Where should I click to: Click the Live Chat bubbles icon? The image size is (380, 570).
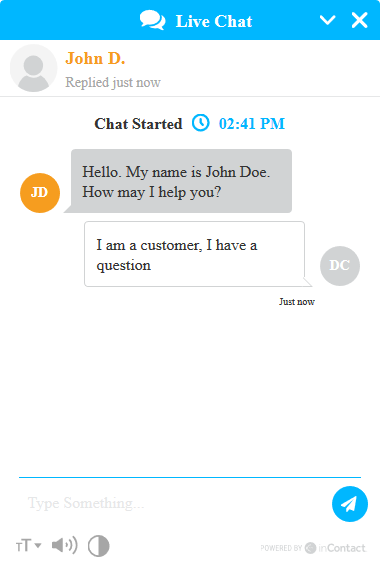153,20
